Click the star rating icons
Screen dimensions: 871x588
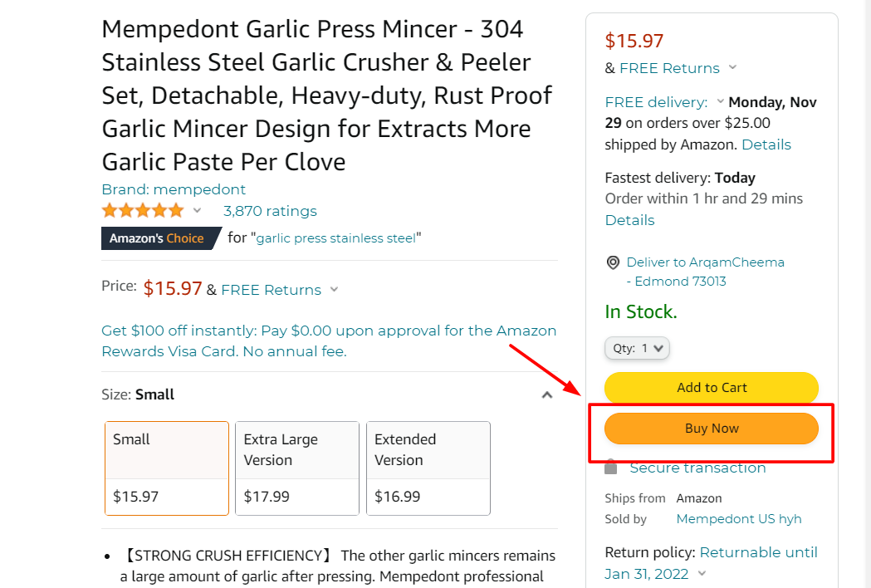pos(143,211)
